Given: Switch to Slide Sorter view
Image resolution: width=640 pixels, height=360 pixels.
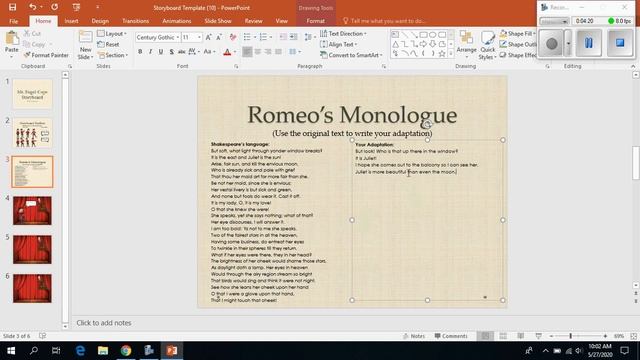Looking at the screenshot, I should point(503,336).
